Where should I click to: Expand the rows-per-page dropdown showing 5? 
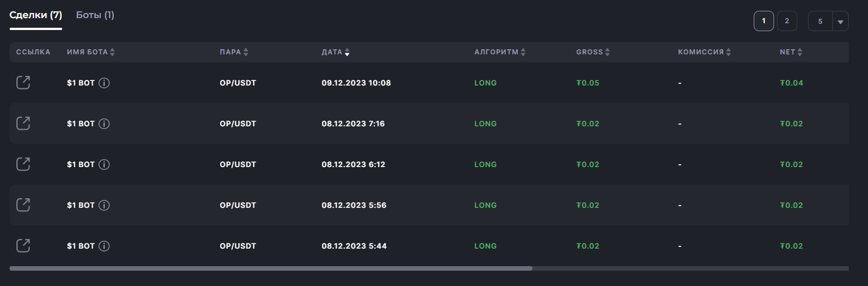(x=828, y=21)
